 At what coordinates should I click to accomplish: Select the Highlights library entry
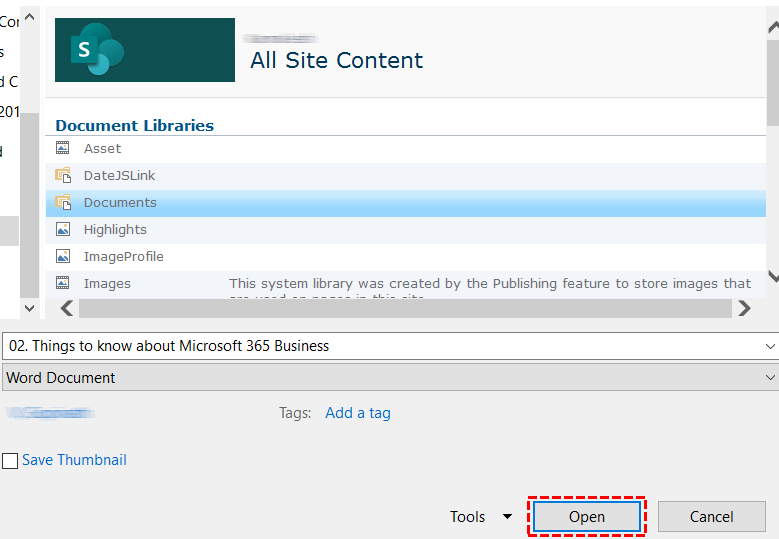click(115, 229)
